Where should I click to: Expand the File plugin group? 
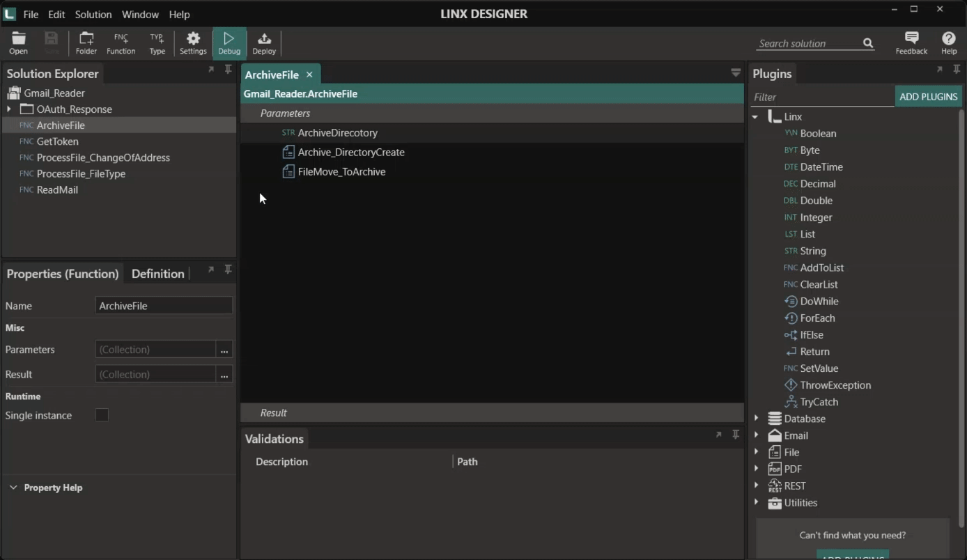coord(756,452)
